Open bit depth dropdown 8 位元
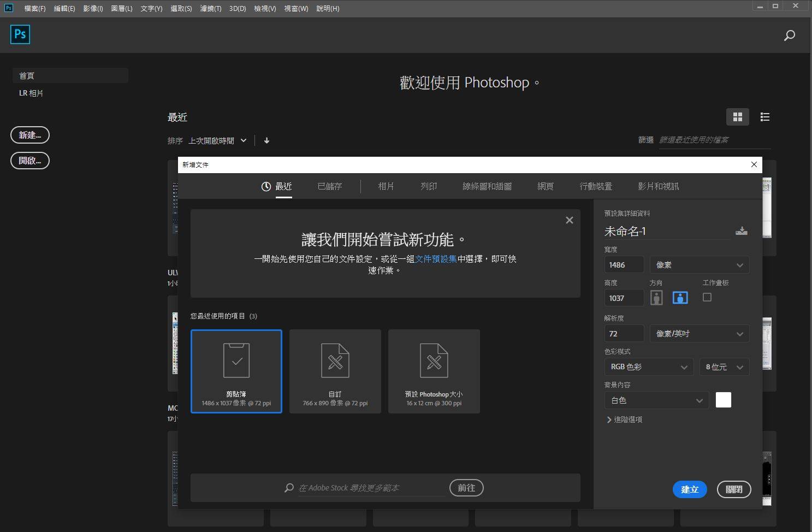 coord(725,367)
